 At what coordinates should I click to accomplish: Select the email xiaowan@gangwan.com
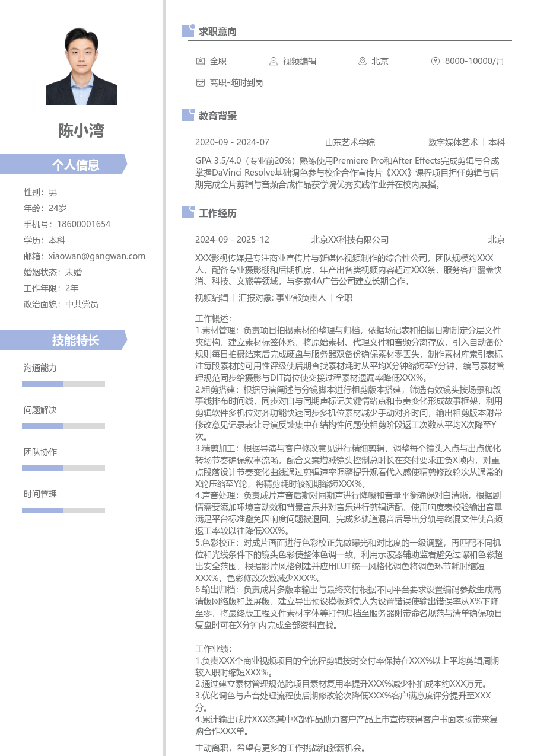coord(97,256)
